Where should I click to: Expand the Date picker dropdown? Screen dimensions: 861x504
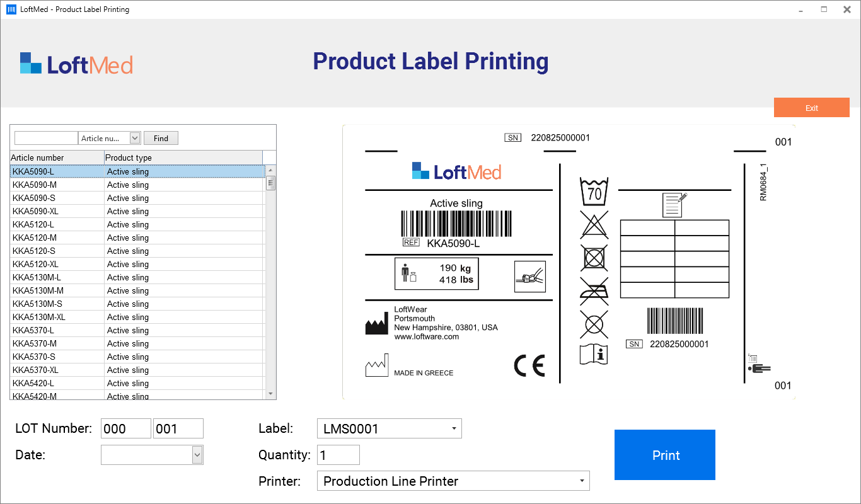pos(197,454)
